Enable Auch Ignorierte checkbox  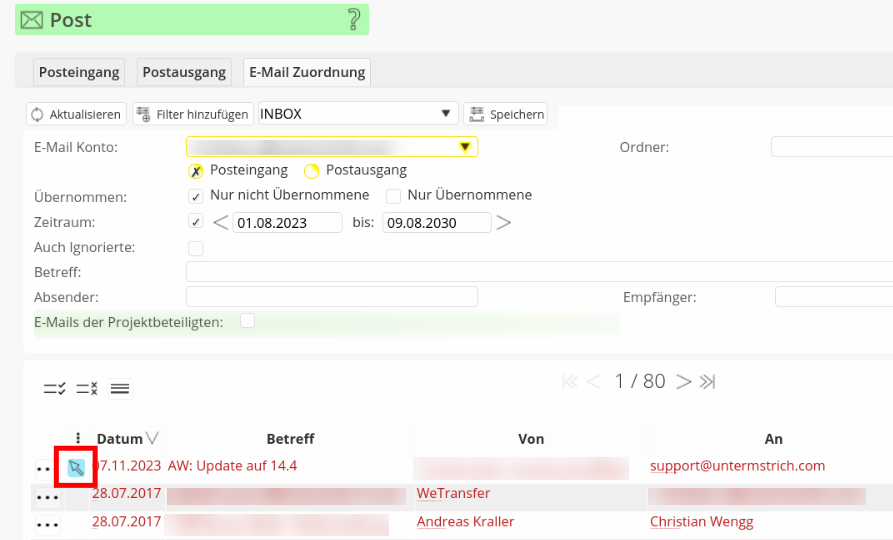point(196,247)
